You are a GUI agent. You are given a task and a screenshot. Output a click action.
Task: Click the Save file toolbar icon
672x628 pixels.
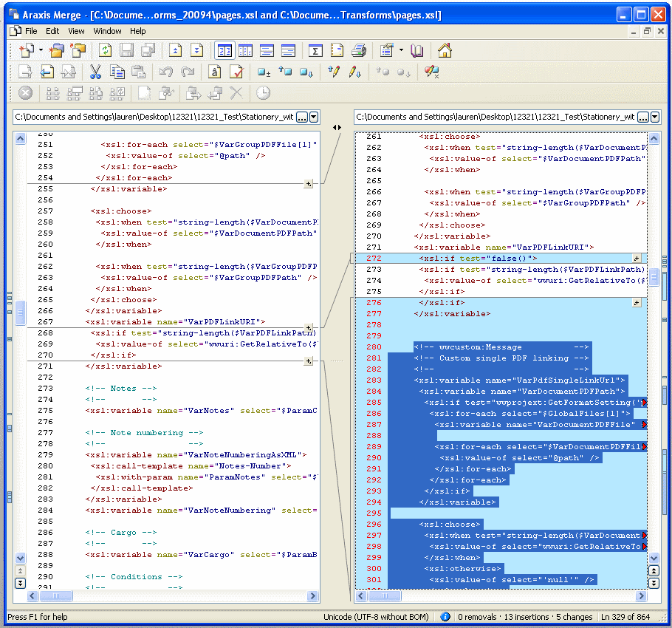(x=126, y=51)
